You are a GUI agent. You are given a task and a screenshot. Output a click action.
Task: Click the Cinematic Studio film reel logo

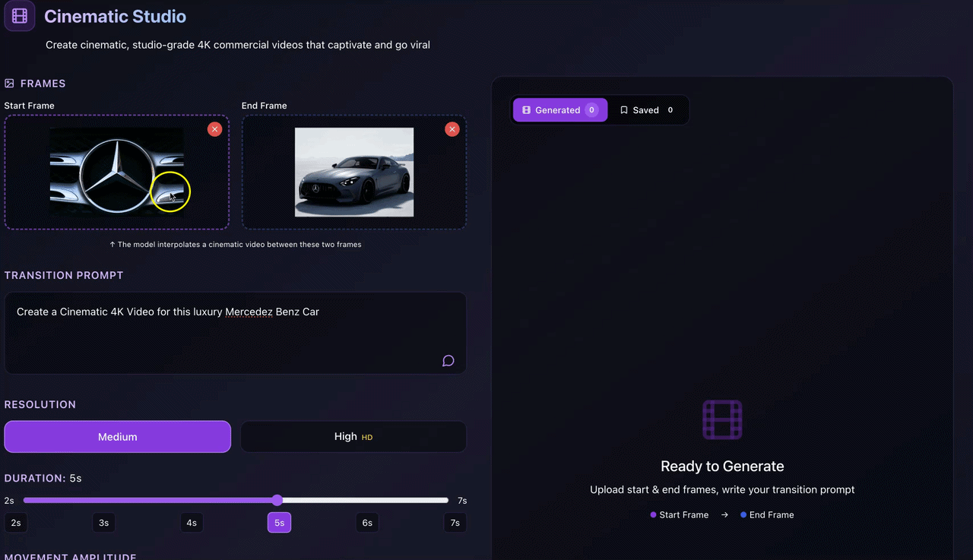pos(19,16)
